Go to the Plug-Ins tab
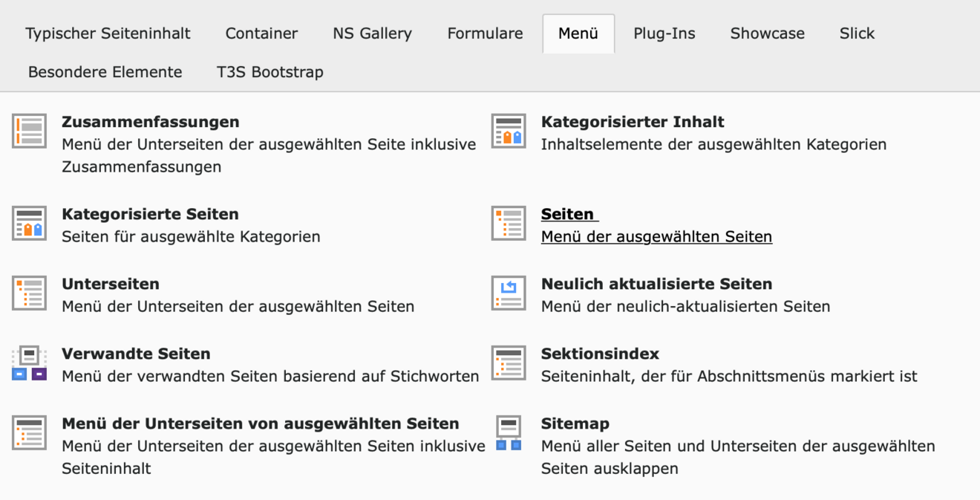The height and width of the screenshot is (500, 980). [664, 33]
